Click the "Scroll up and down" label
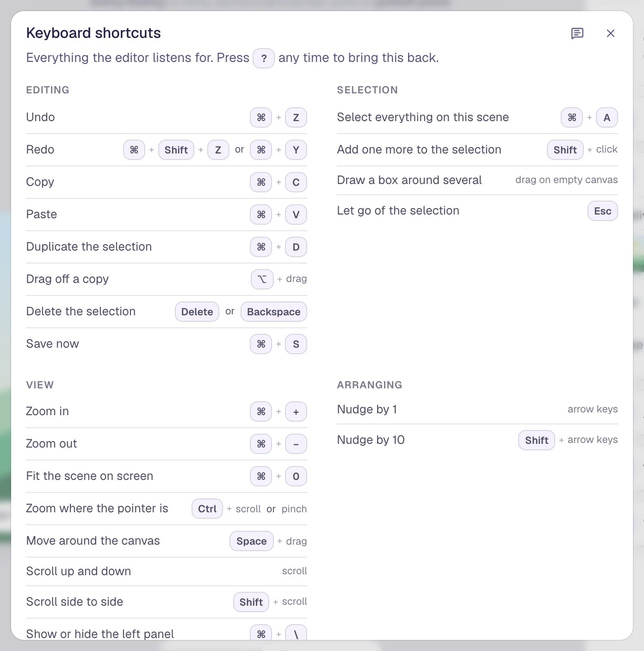The width and height of the screenshot is (644, 651). (x=79, y=571)
